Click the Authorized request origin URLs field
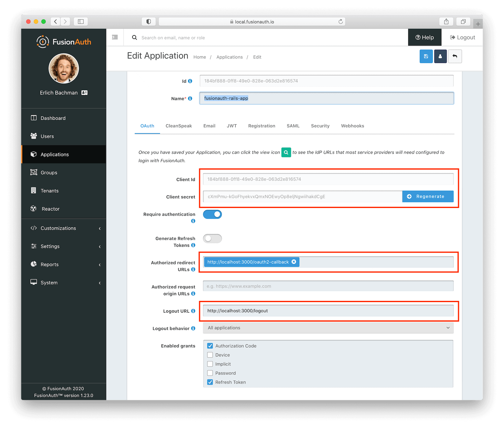 pyautogui.click(x=328, y=286)
